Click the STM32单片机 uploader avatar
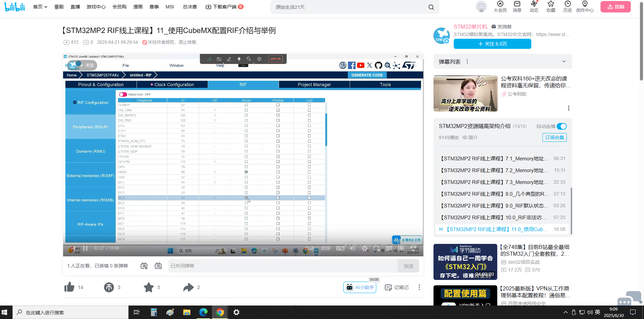The width and height of the screenshot is (644, 319). pos(442,35)
